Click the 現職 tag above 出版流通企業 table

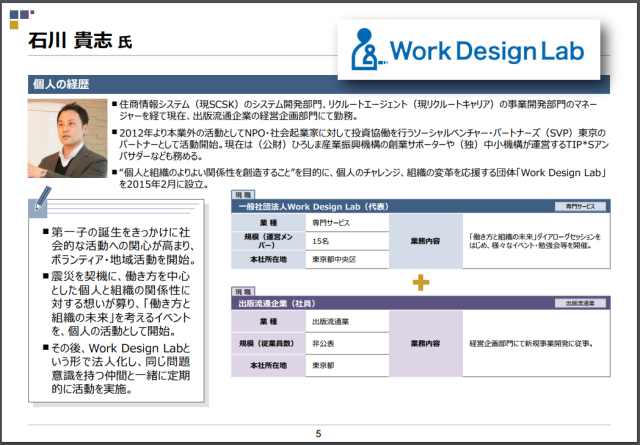coord(243,291)
